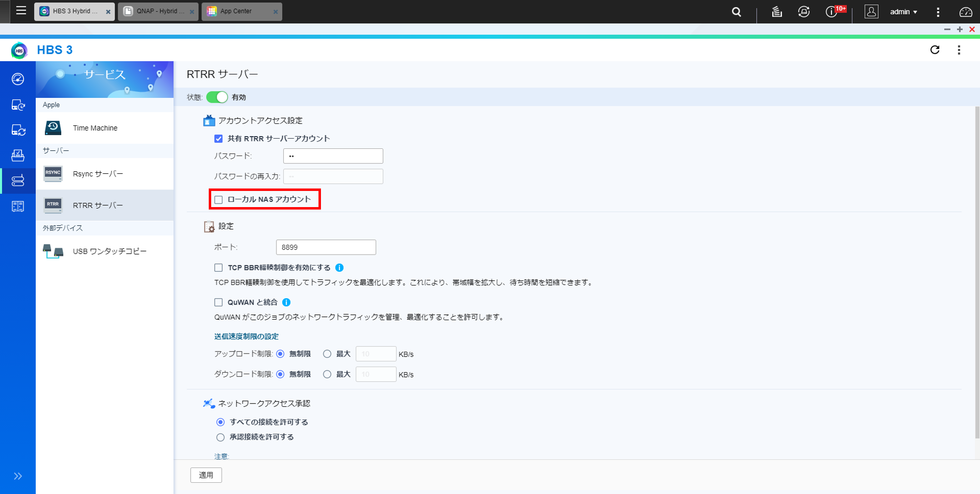
Task: Select すべての接続を許可する radio
Action: click(220, 422)
